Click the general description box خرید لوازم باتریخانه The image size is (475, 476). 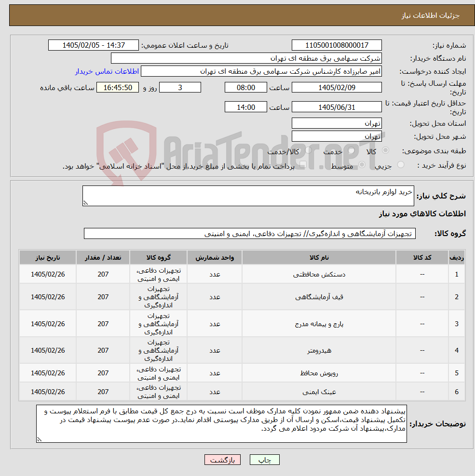248,196
